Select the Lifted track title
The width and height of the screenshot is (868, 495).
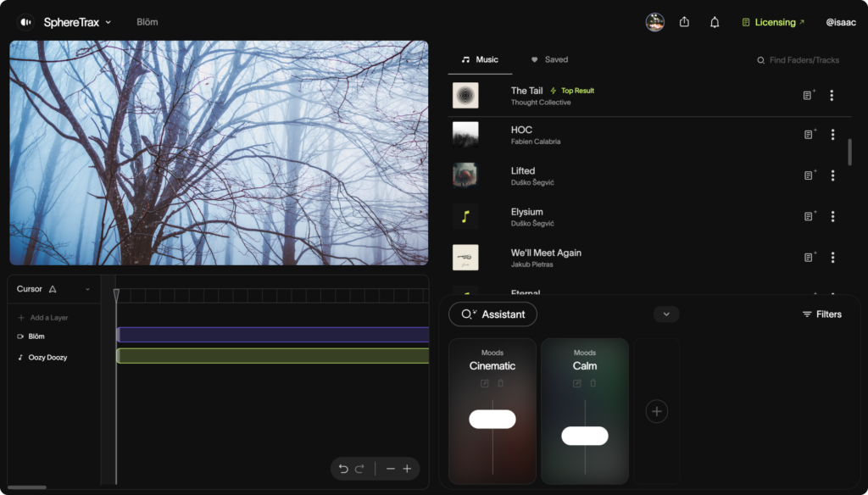tap(522, 170)
